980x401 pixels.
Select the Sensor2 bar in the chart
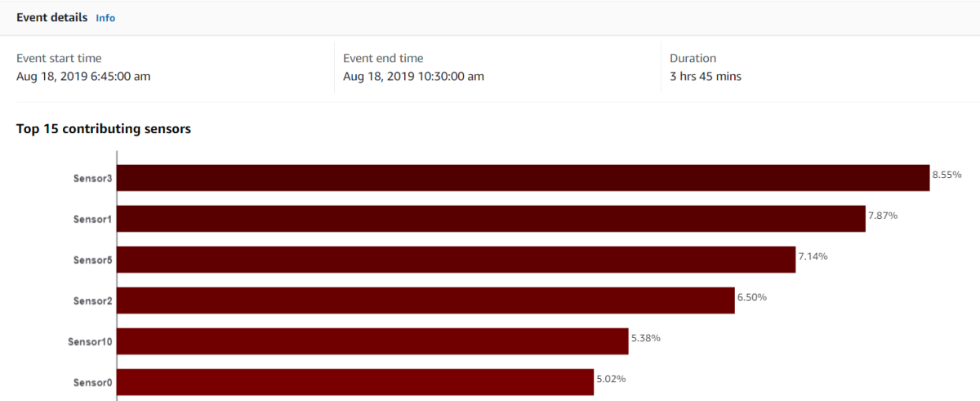point(426,301)
